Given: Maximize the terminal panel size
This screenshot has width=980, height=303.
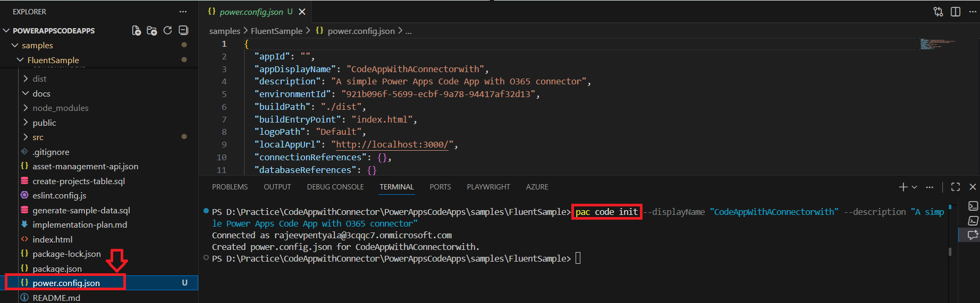Looking at the screenshot, I should [956, 187].
